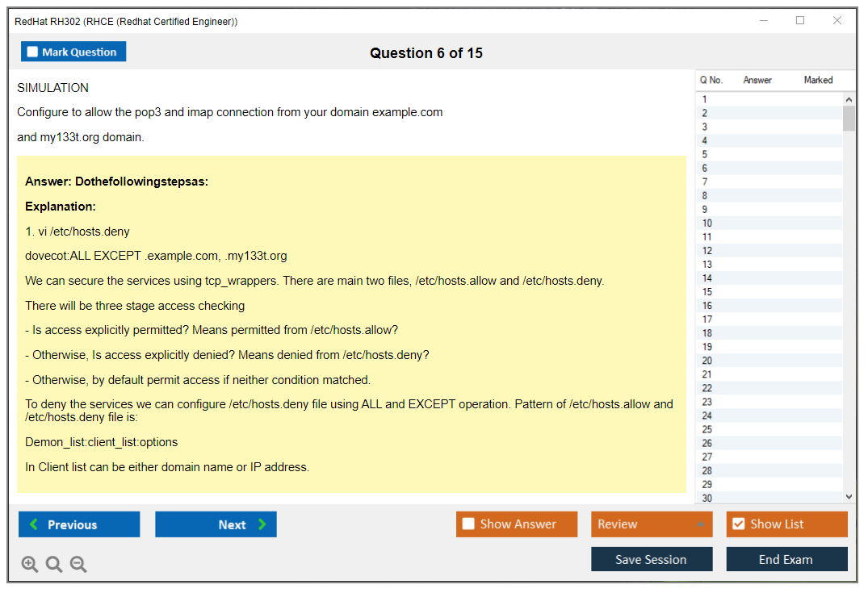Uncheck the Show List checkbox

coord(738,524)
